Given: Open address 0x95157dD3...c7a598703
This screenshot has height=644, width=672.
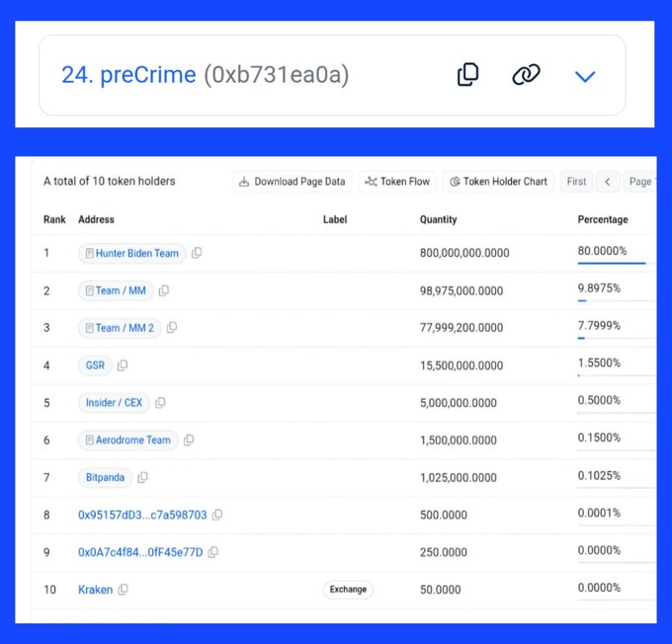Looking at the screenshot, I should (x=142, y=515).
